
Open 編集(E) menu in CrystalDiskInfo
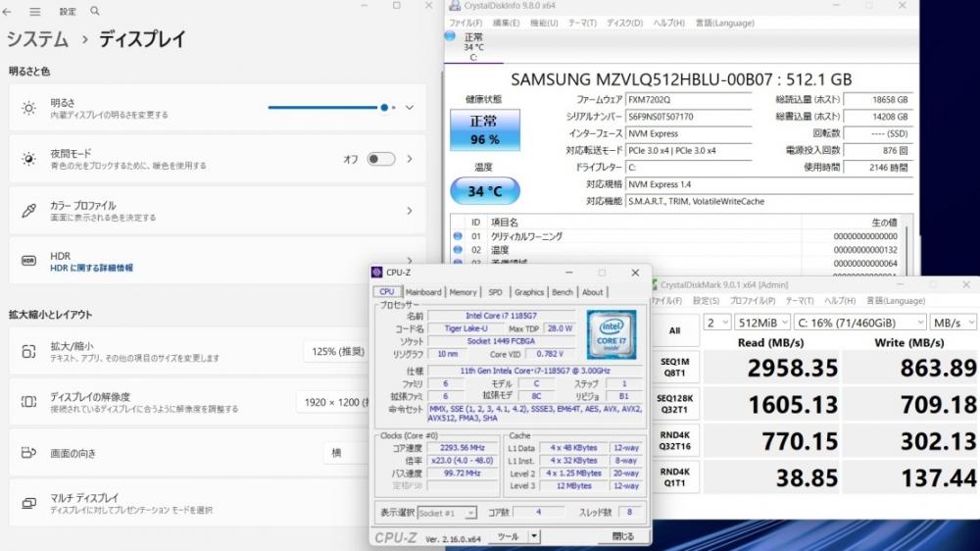506,24
